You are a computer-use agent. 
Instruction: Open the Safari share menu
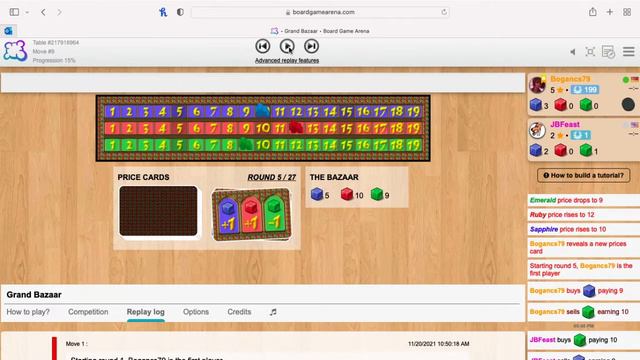coord(593,12)
